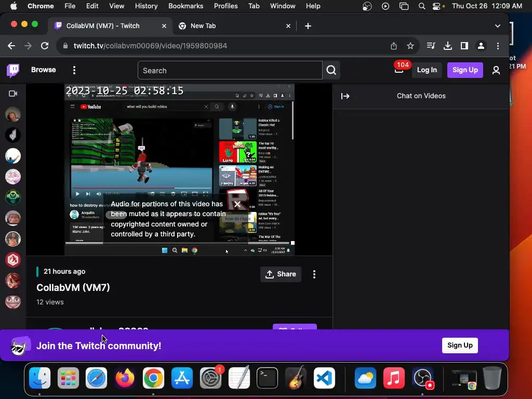This screenshot has width=532, height=399.
Task: Click the user profile icon in Twitch header
Action: [x=496, y=70]
